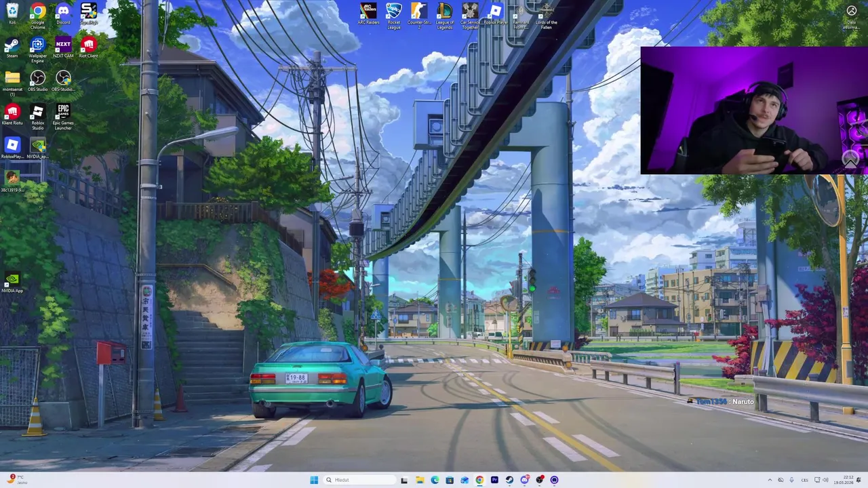Select the RobloxPlay... icon in left column
The width and height of the screenshot is (868, 488).
tap(12, 148)
